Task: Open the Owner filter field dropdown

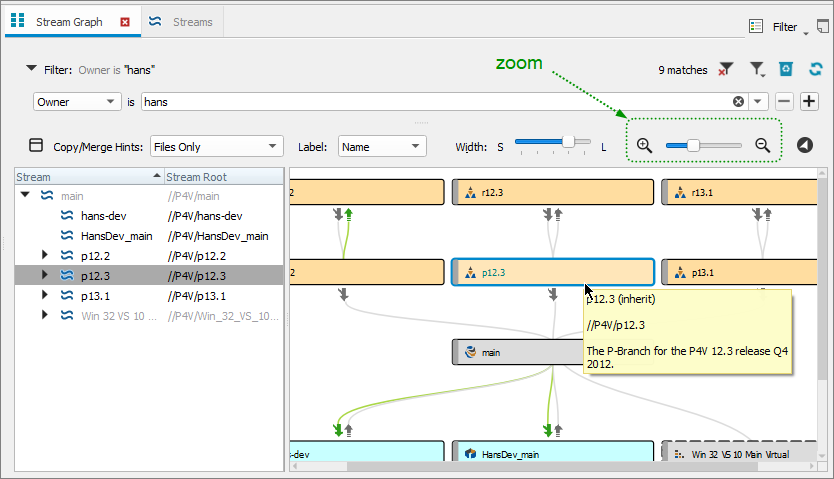Action: [x=76, y=102]
